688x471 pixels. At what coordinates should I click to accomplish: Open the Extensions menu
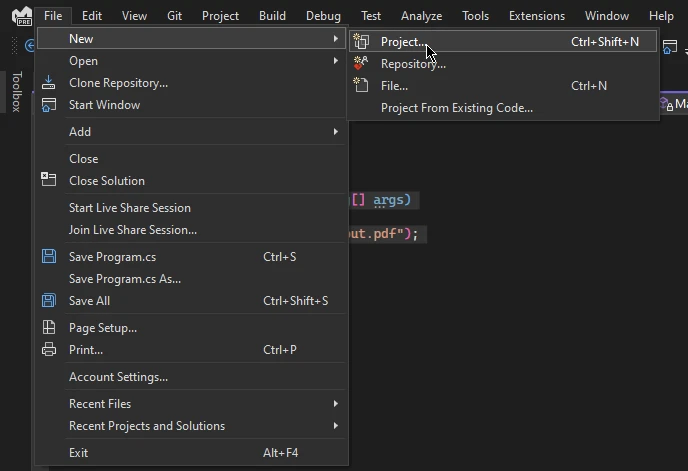(x=536, y=16)
